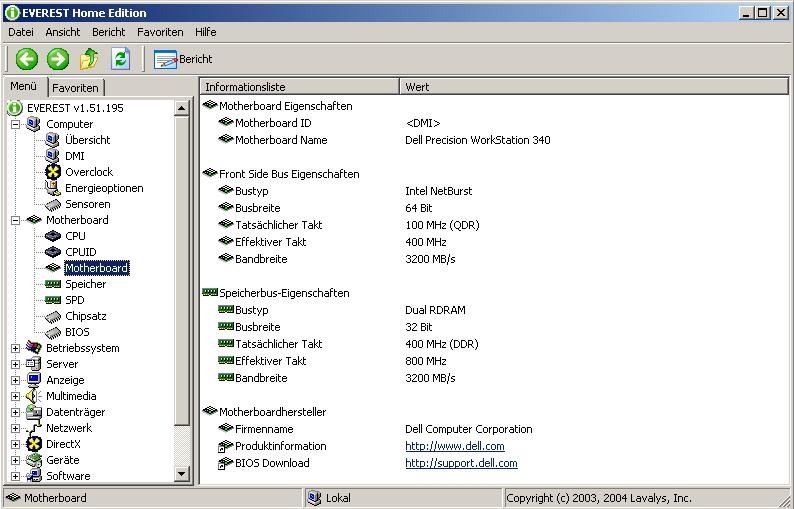Collapse the Computer tree node
This screenshot has width=794, height=509.
(15, 124)
